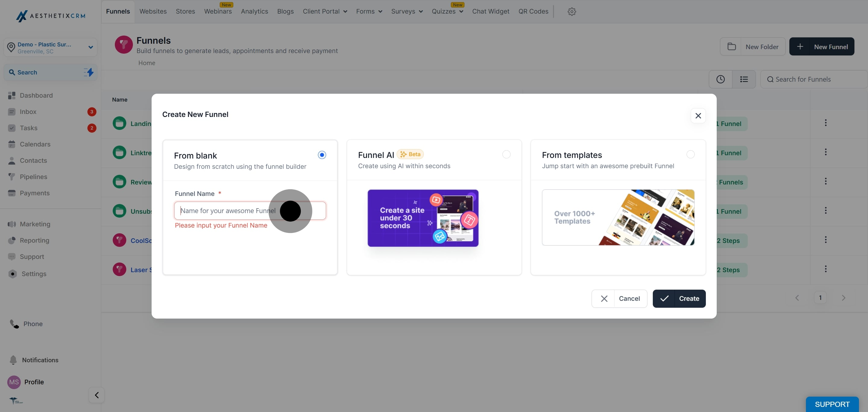The height and width of the screenshot is (412, 868).
Task: Switch to list view icon
Action: [744, 79]
